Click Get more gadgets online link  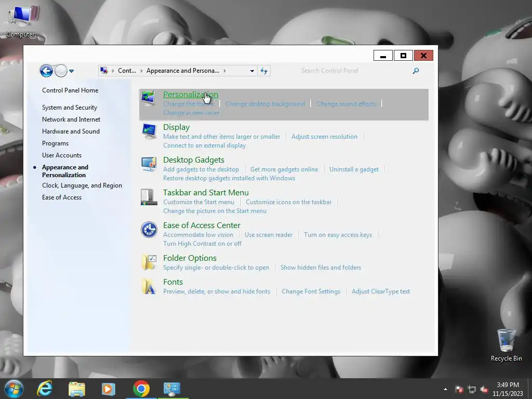click(284, 169)
